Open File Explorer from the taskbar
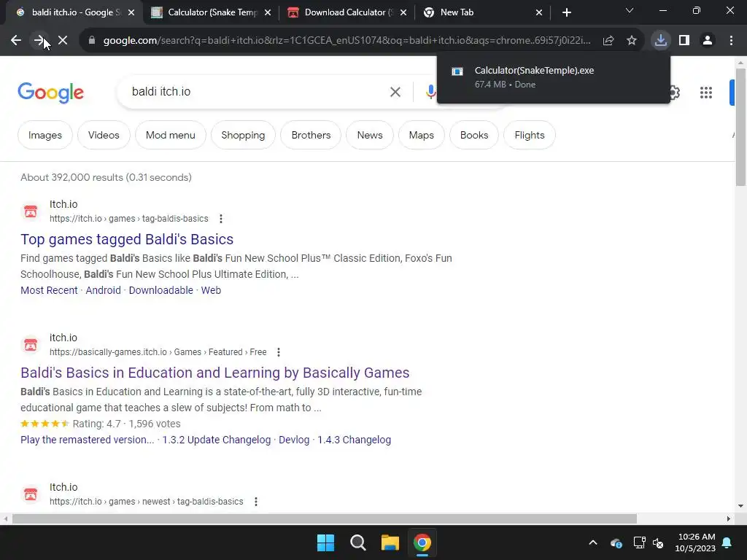 click(x=390, y=542)
